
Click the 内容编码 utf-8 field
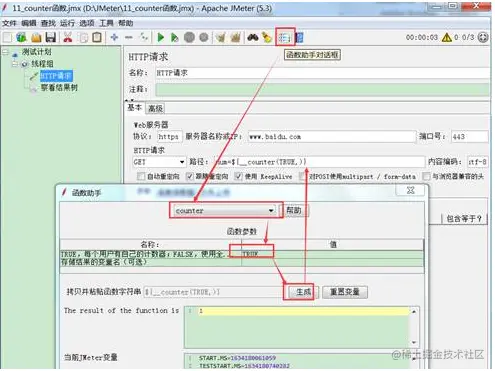(x=477, y=162)
